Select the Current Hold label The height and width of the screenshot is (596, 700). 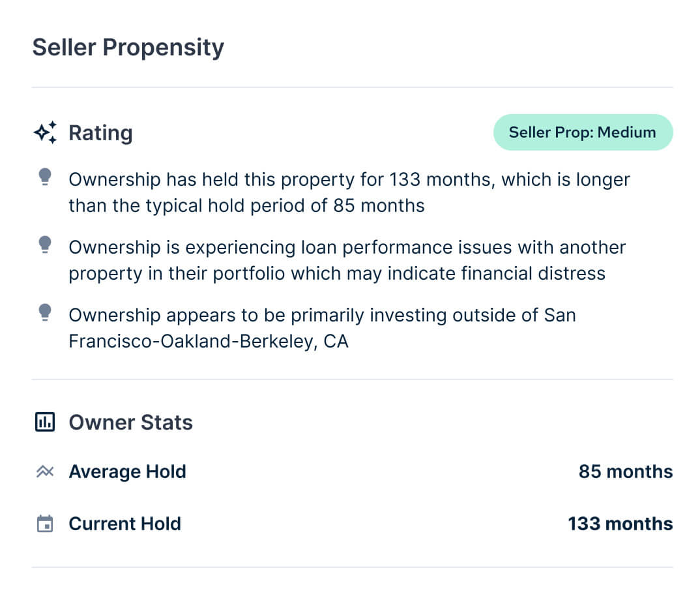click(124, 524)
